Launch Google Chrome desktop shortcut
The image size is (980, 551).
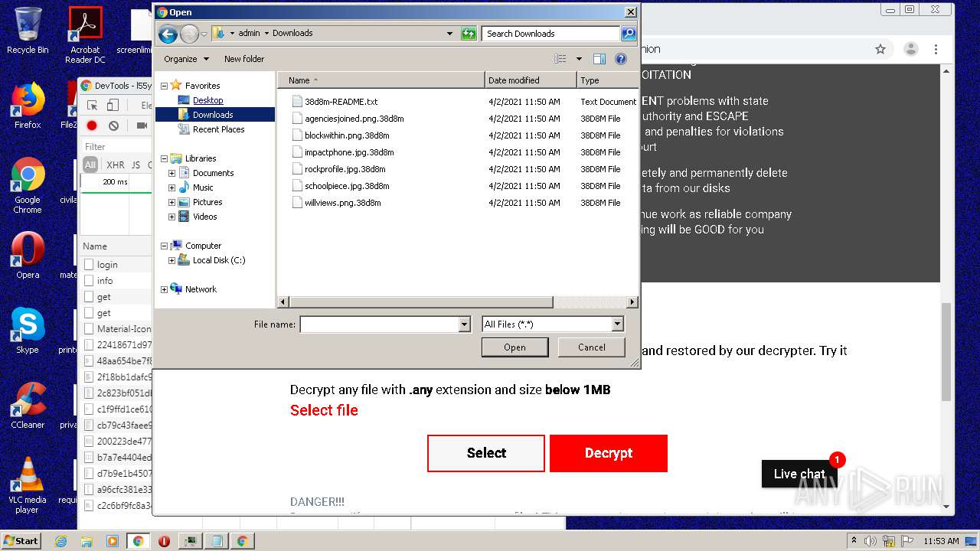click(28, 185)
